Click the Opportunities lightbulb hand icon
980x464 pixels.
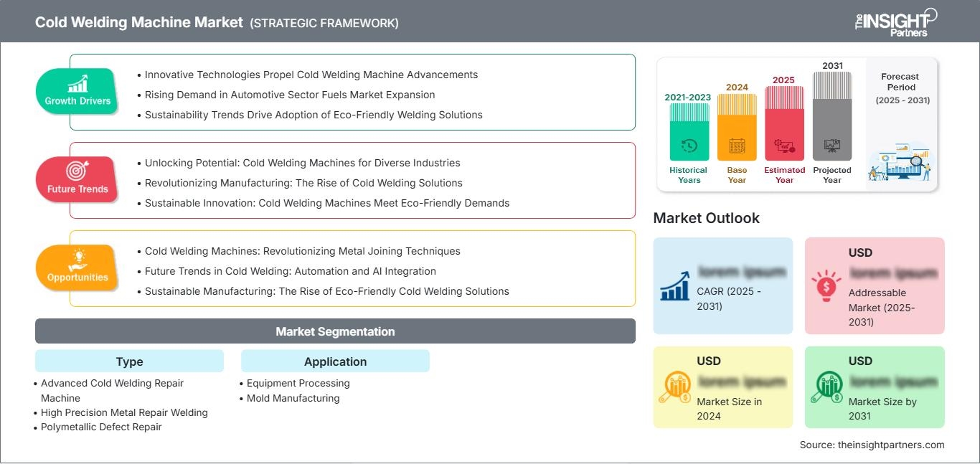click(77, 259)
